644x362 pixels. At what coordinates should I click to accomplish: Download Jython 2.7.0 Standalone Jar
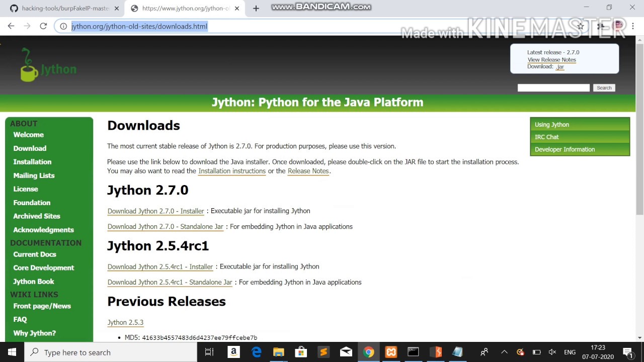tap(165, 227)
